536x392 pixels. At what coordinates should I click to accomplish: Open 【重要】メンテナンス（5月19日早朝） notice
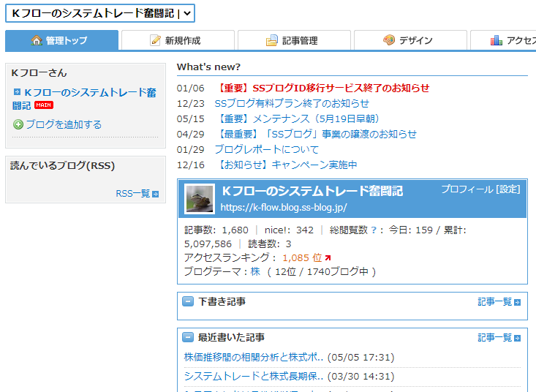[x=297, y=118]
